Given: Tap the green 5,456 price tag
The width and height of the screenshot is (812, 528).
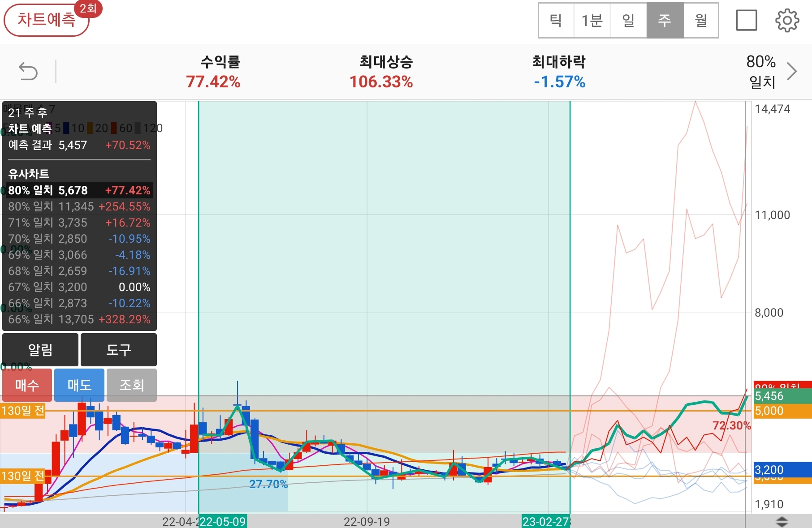Looking at the screenshot, I should pyautogui.click(x=782, y=396).
